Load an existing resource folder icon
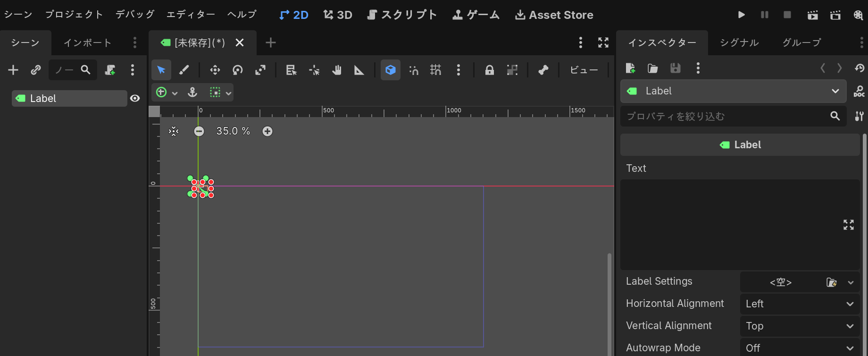 tap(653, 68)
